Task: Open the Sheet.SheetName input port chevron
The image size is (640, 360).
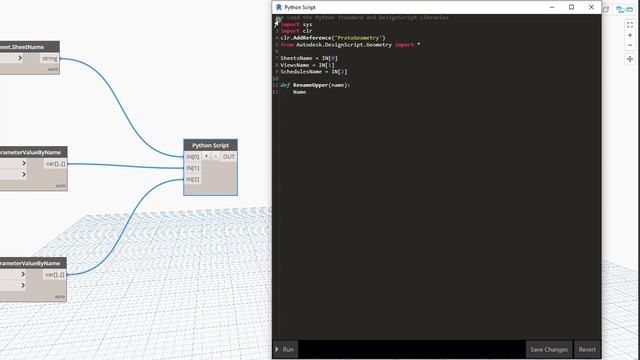Action: click(20, 58)
